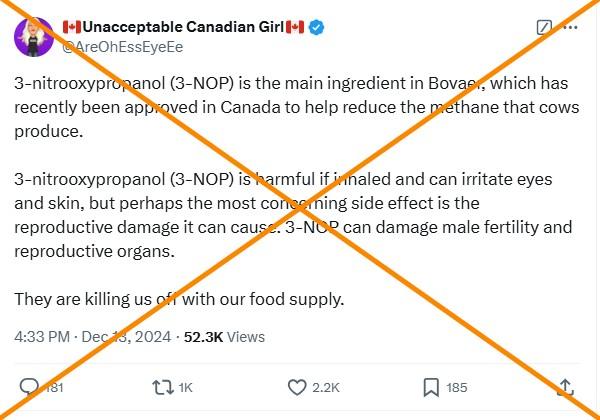Click the 4:33 PM timestamp
Image resolution: width=600 pixels, height=420 pixels.
(42, 337)
